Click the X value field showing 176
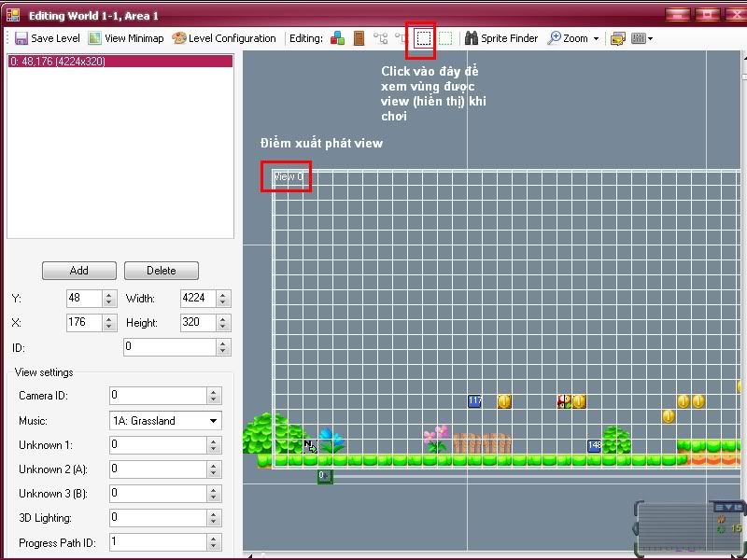Image resolution: width=747 pixels, height=560 pixels. (84, 322)
